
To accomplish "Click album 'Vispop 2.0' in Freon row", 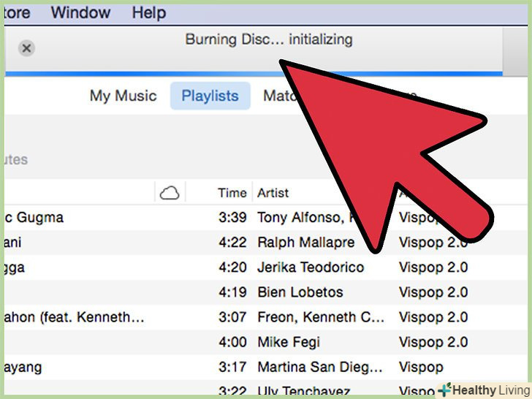I will point(433,317).
